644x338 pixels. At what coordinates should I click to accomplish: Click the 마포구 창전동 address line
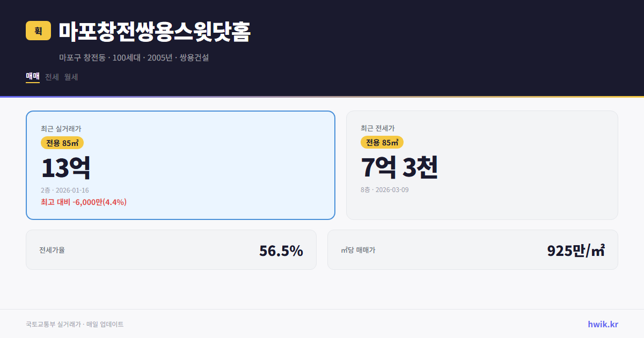tap(135, 57)
